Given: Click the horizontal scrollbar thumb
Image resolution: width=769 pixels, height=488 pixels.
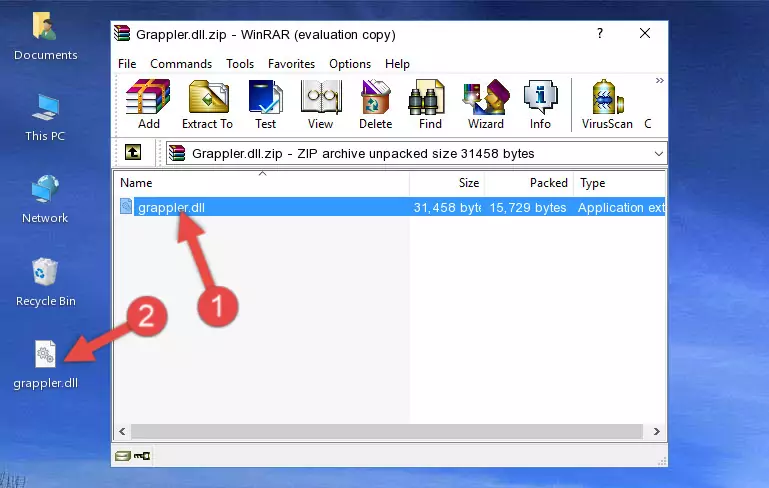Looking at the screenshot, I should pos(387,432).
